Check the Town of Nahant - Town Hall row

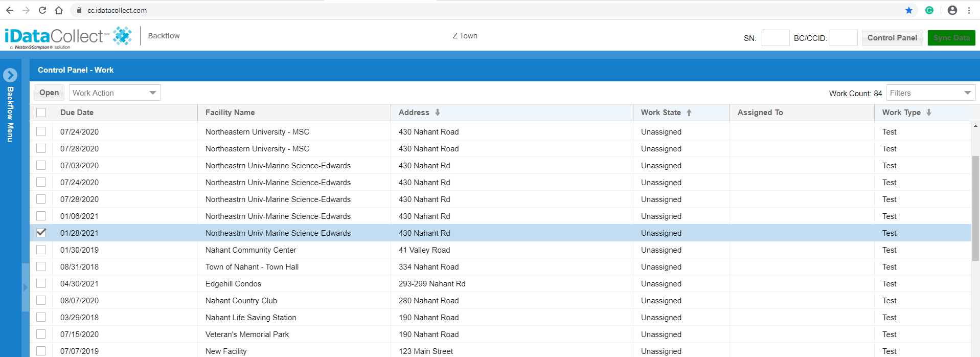(41, 266)
